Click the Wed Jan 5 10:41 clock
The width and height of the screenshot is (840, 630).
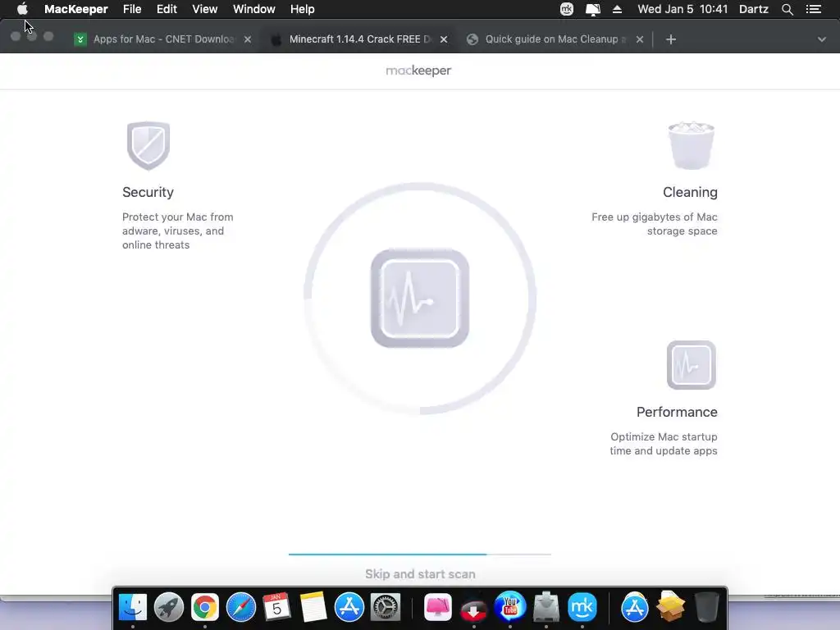(x=682, y=9)
